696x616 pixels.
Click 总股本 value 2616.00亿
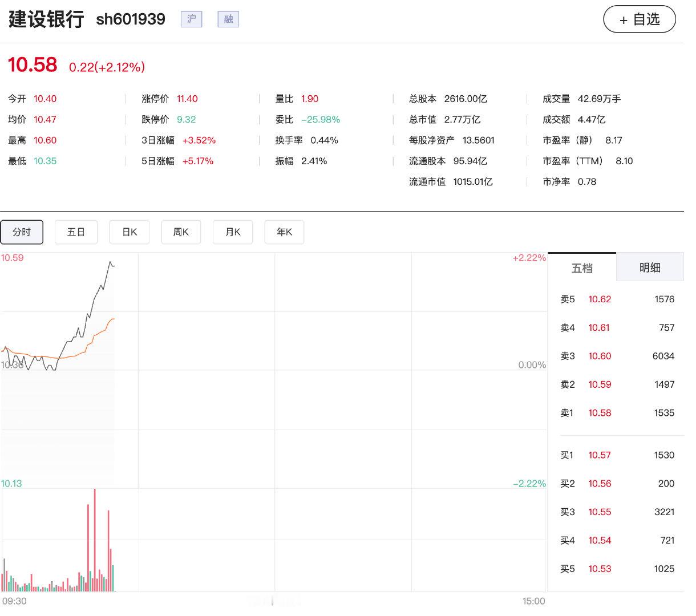[x=466, y=99]
